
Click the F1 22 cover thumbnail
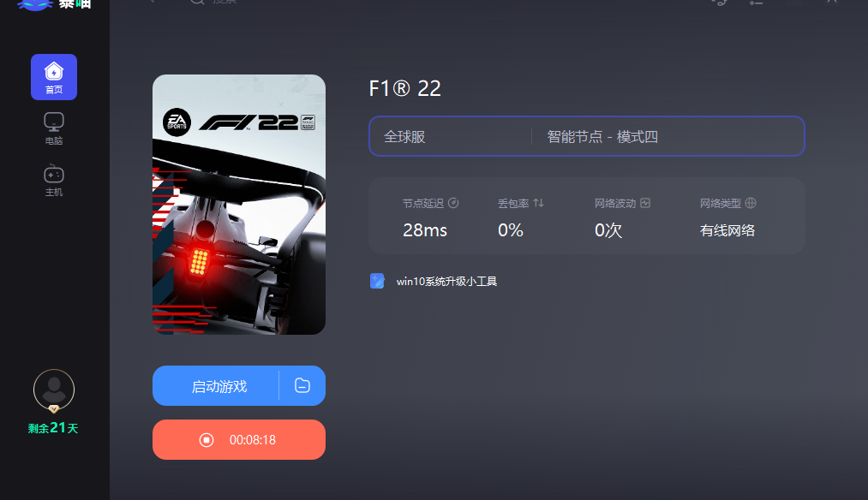pyautogui.click(x=238, y=204)
